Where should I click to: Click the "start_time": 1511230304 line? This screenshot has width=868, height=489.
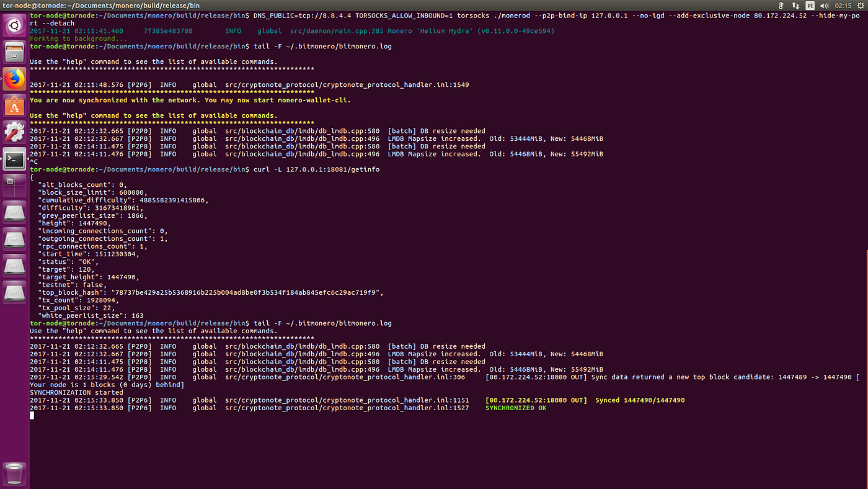[x=89, y=254]
